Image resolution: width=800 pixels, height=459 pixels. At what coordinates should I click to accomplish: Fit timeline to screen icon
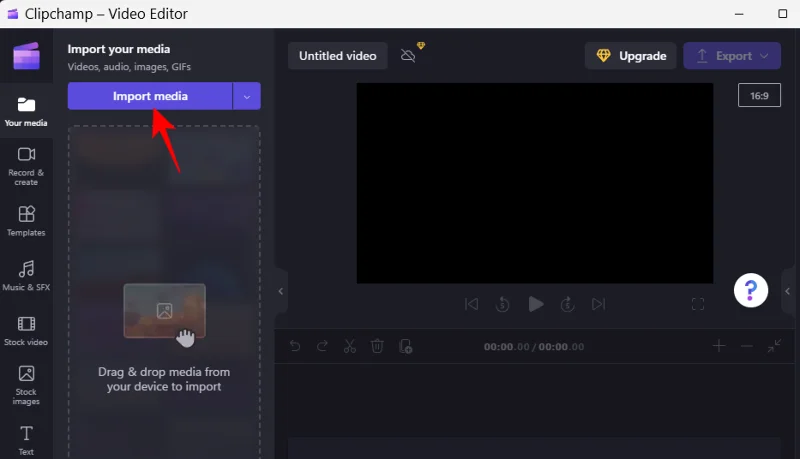(x=774, y=346)
